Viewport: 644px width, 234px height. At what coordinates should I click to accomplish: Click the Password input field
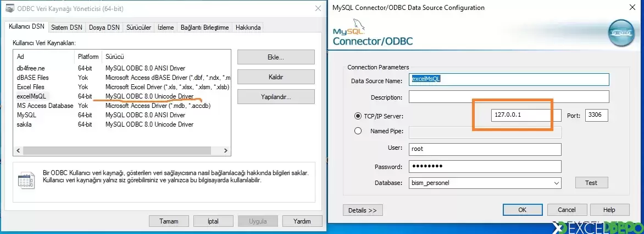(485, 167)
